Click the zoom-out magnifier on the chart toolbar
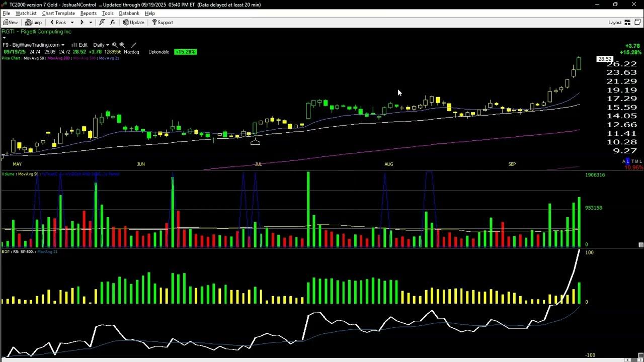644x362 pixels. click(122, 45)
